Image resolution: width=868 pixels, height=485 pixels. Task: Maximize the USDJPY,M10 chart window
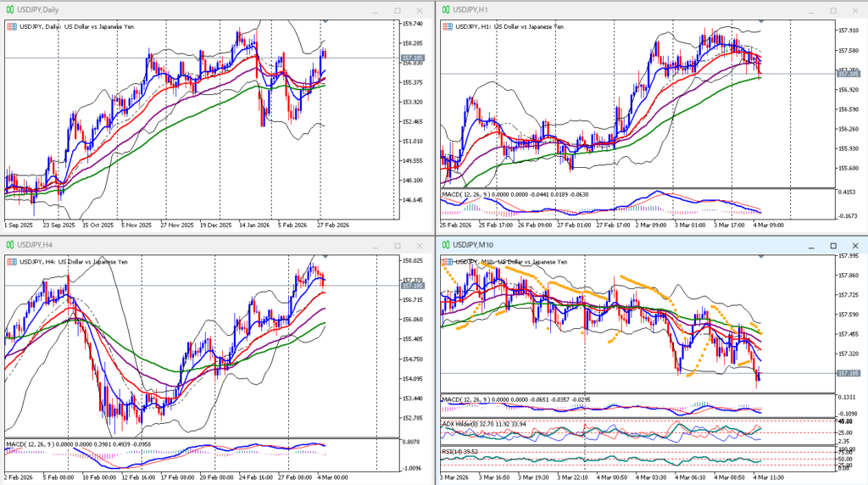pyautogui.click(x=832, y=245)
